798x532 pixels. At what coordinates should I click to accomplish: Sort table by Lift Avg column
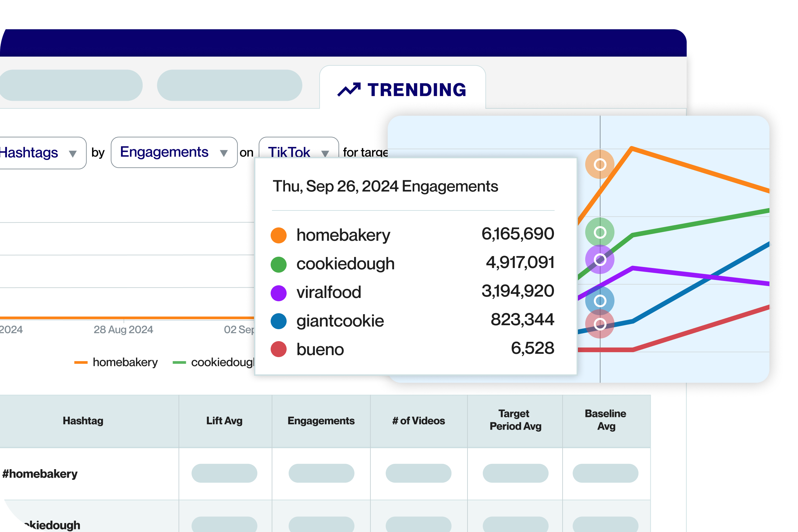[x=224, y=421]
